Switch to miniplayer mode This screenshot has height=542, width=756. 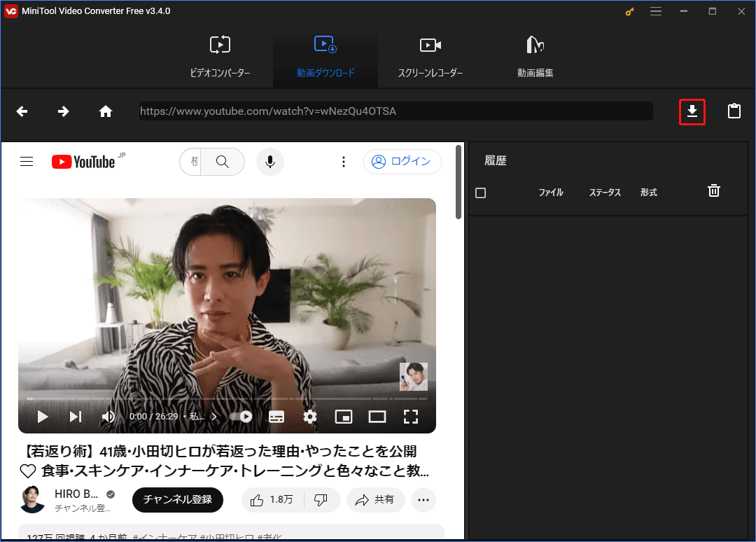[343, 417]
